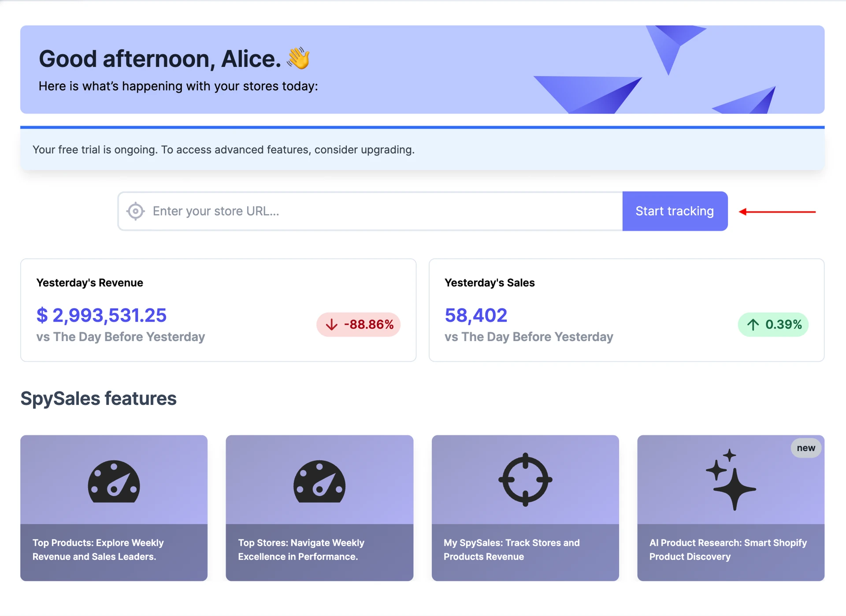The width and height of the screenshot is (846, 616).
Task: Open the Top Stores gauge icon
Action: [319, 482]
